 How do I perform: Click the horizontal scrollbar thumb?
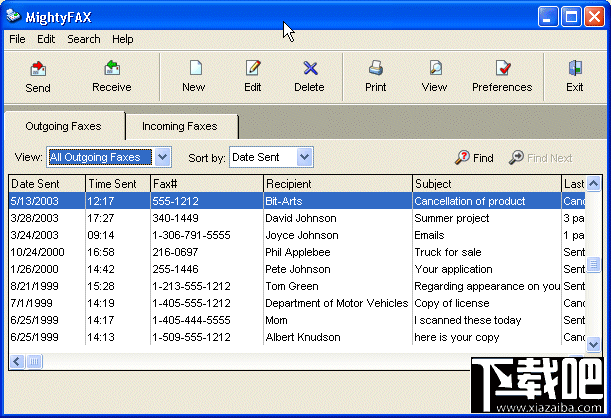34,362
